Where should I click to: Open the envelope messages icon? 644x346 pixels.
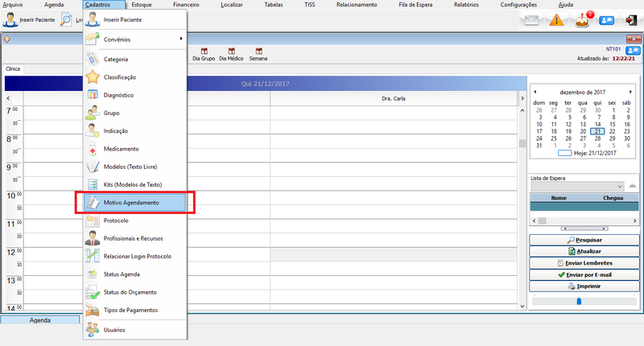[531, 21]
